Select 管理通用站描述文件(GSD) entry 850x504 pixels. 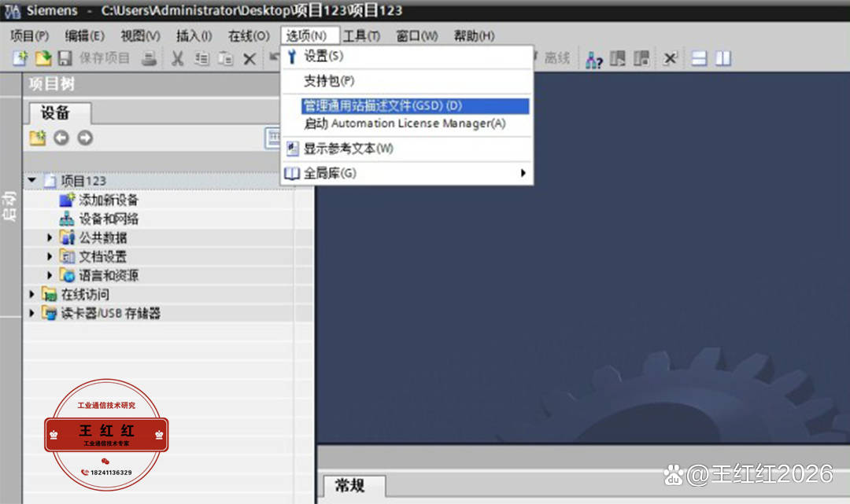415,105
